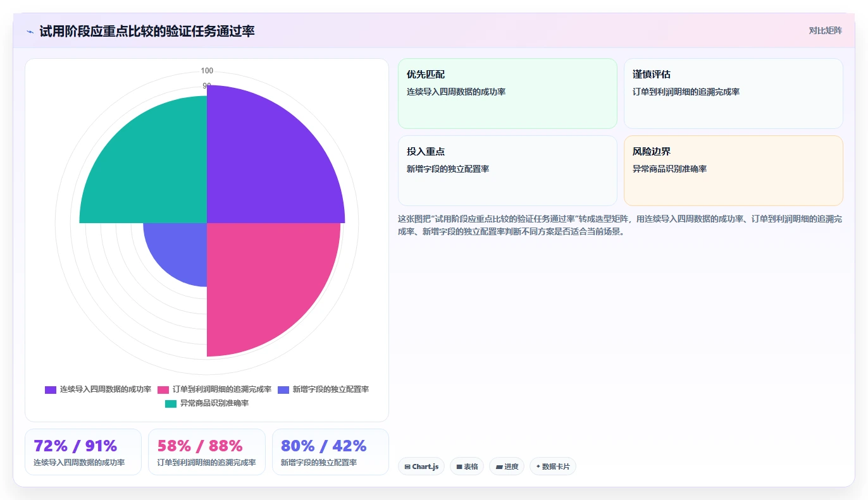Toggle legend swatch for 连续导入四周数据的成功率
The height and width of the screenshot is (500, 868).
point(51,389)
